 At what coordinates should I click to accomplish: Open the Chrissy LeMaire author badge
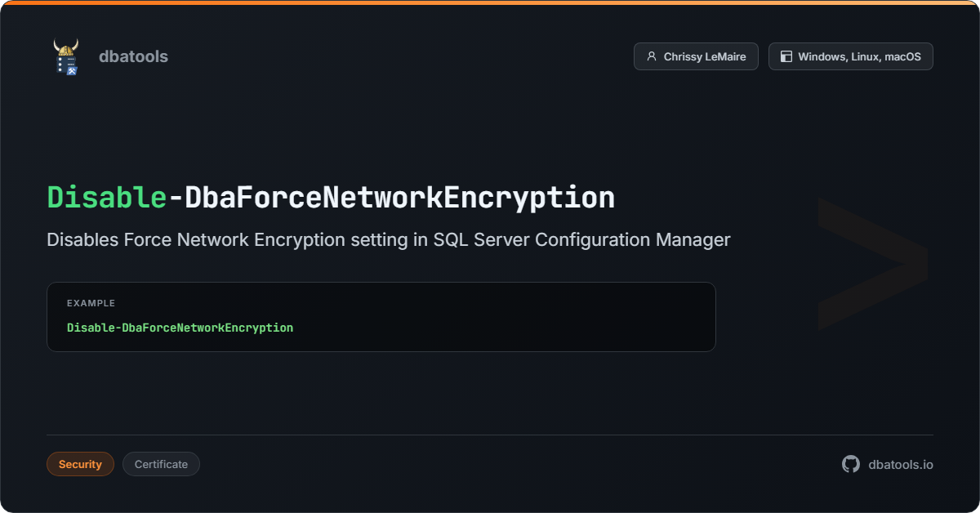[696, 56]
